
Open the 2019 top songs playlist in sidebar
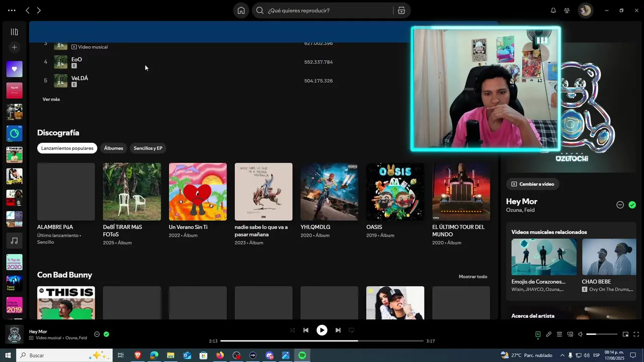(14, 305)
